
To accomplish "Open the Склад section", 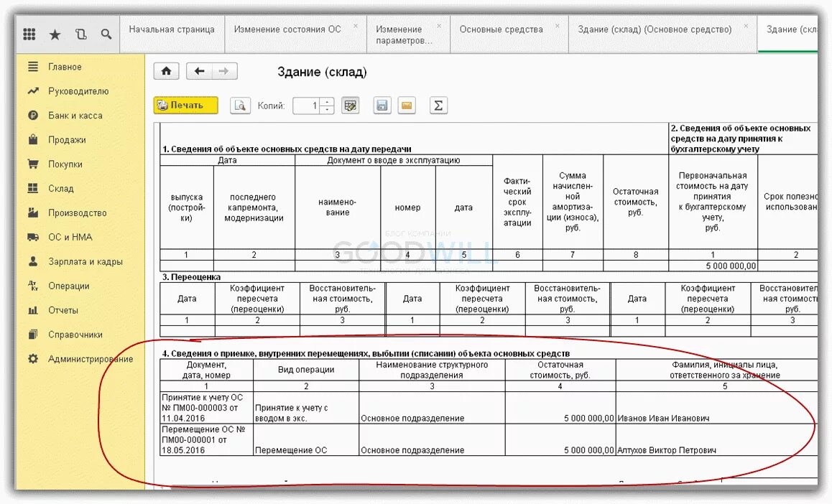I will tap(61, 189).
